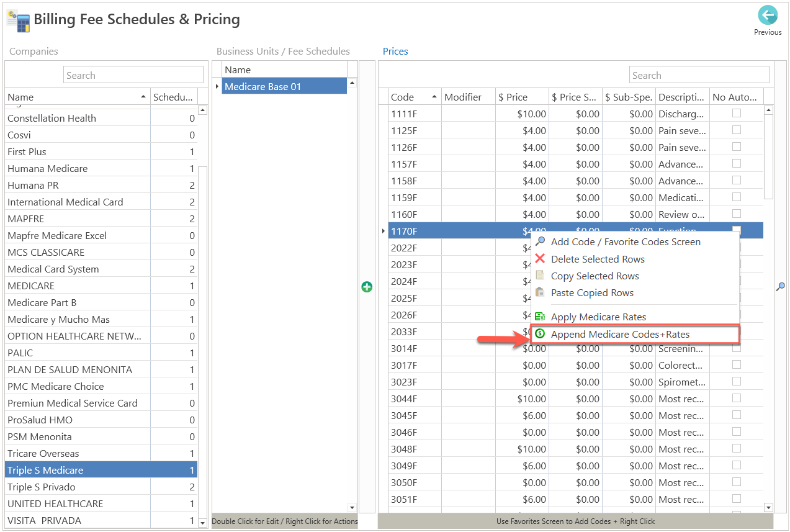Image resolution: width=790 pixels, height=532 pixels.
Task: Click the Prices Code column sort arrow
Action: (433, 97)
